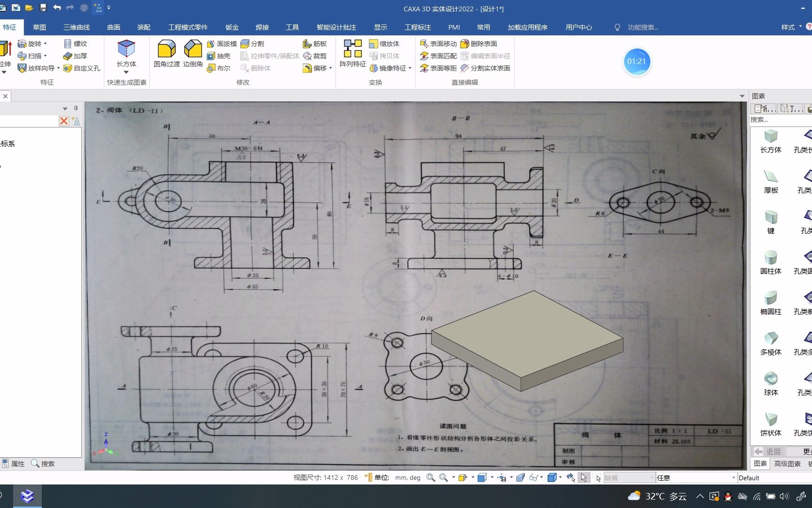Toggle the pin on the left panel
The width and height of the screenshot is (812, 508).
tap(76, 109)
